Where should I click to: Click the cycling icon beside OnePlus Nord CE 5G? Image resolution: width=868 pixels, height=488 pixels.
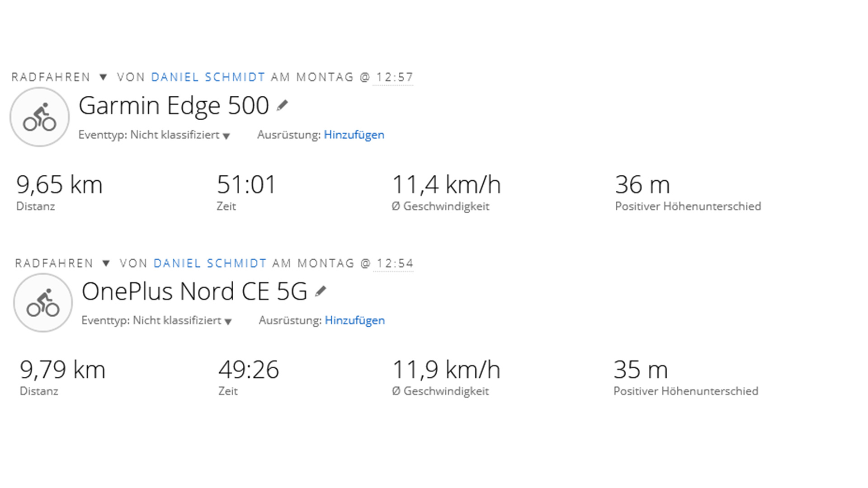pyautogui.click(x=43, y=303)
